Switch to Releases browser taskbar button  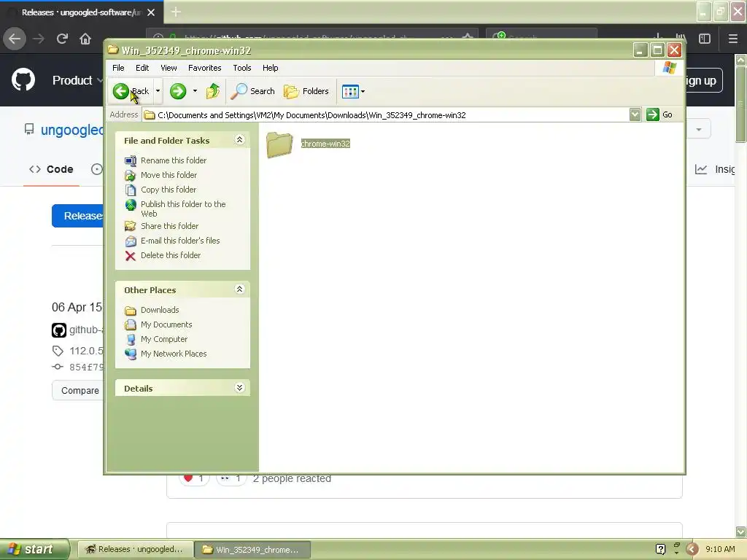click(135, 550)
